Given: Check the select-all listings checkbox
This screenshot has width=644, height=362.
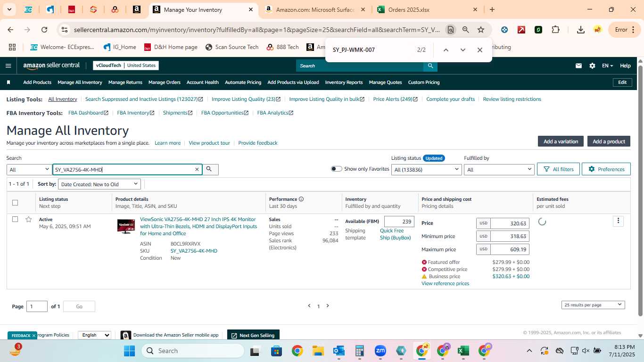Looking at the screenshot, I should click(15, 203).
